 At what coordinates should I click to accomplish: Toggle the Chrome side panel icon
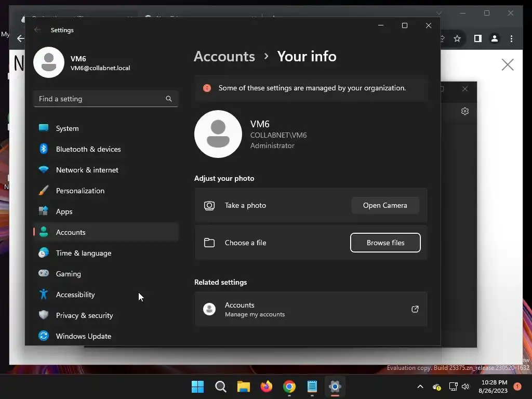478,38
